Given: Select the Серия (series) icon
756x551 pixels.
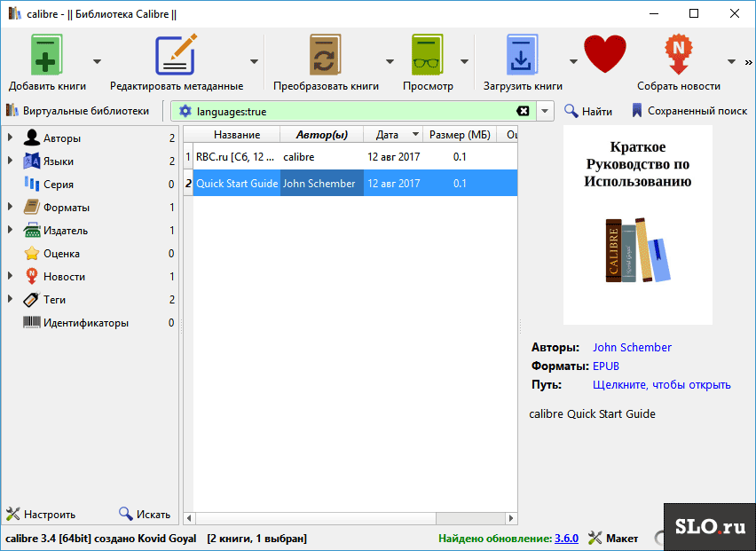Looking at the screenshot, I should 32,184.
